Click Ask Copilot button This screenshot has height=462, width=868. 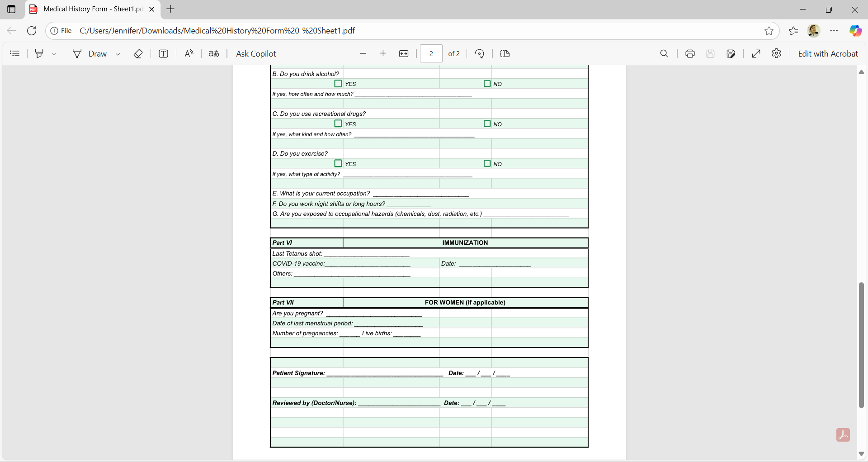coord(256,54)
